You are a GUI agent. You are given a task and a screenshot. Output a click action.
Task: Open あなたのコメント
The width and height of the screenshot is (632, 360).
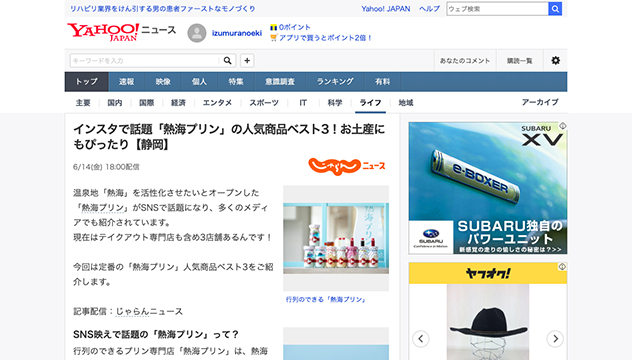pyautogui.click(x=465, y=61)
